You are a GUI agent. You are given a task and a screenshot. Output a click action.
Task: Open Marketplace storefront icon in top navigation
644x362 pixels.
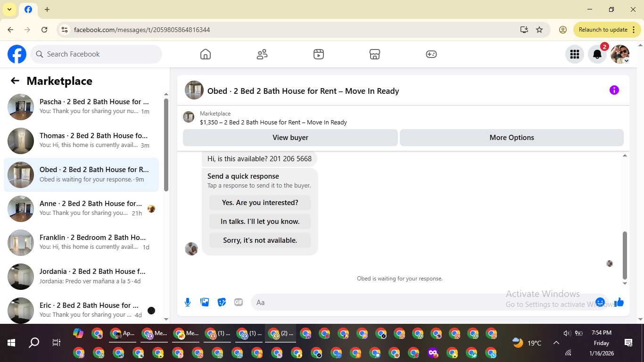click(375, 54)
